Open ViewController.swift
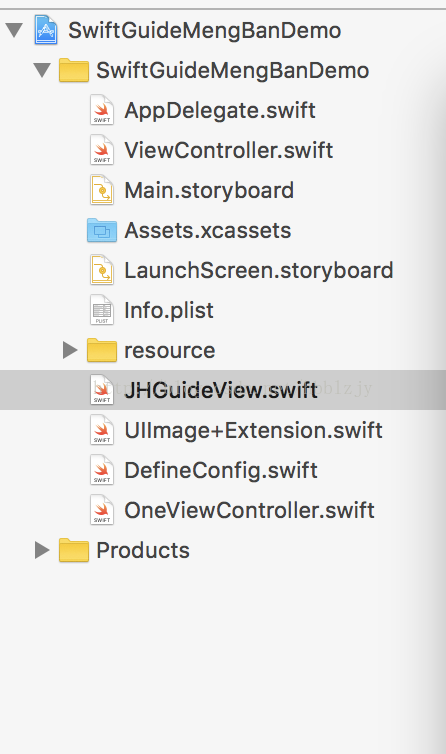The height and width of the screenshot is (754, 446). [x=229, y=150]
